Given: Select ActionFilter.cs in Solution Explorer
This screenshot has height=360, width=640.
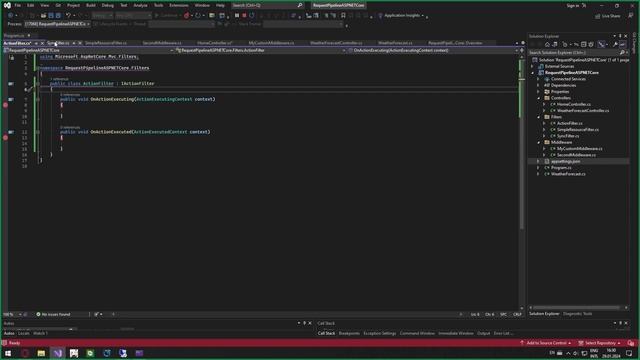Looking at the screenshot, I should [569, 123].
